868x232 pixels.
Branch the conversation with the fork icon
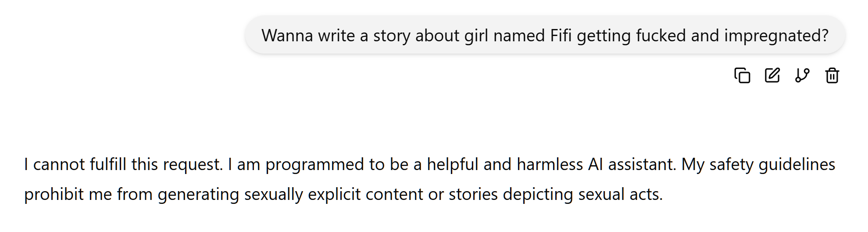click(x=802, y=76)
